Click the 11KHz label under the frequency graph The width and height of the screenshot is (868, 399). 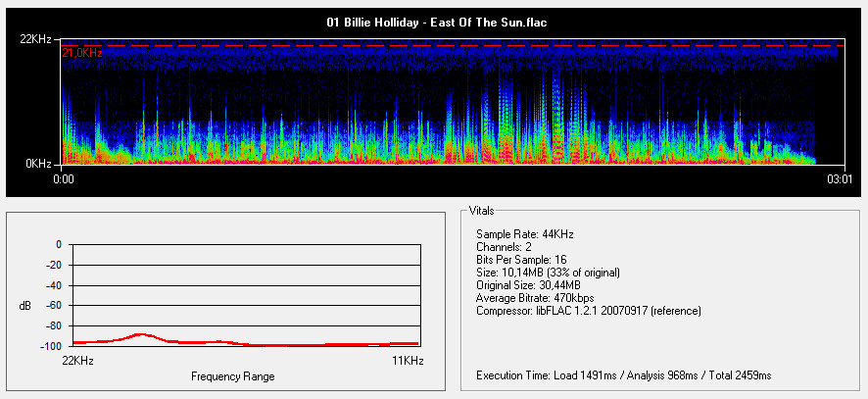tap(408, 362)
